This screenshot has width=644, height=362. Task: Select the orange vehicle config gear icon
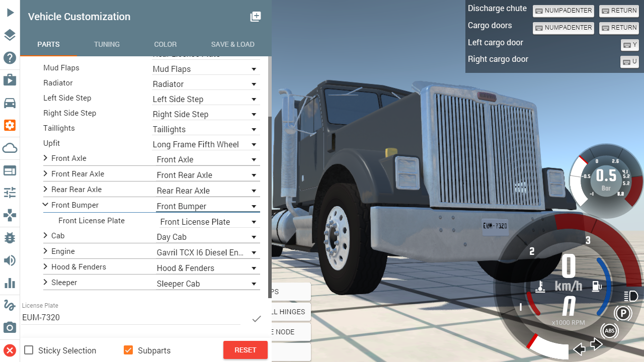pos(10,125)
